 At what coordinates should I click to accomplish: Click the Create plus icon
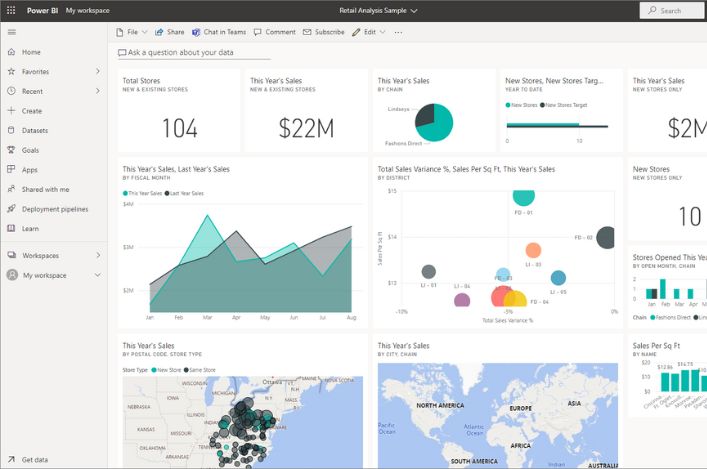pyautogui.click(x=12, y=110)
